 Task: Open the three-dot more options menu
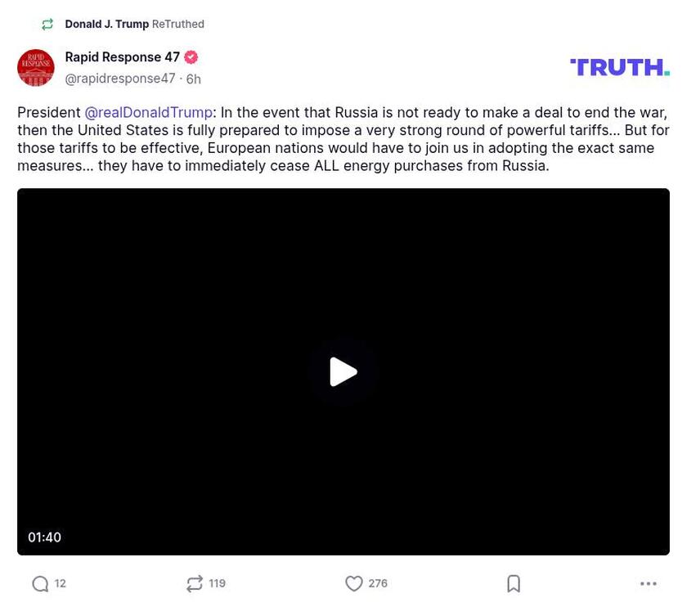pos(649,583)
